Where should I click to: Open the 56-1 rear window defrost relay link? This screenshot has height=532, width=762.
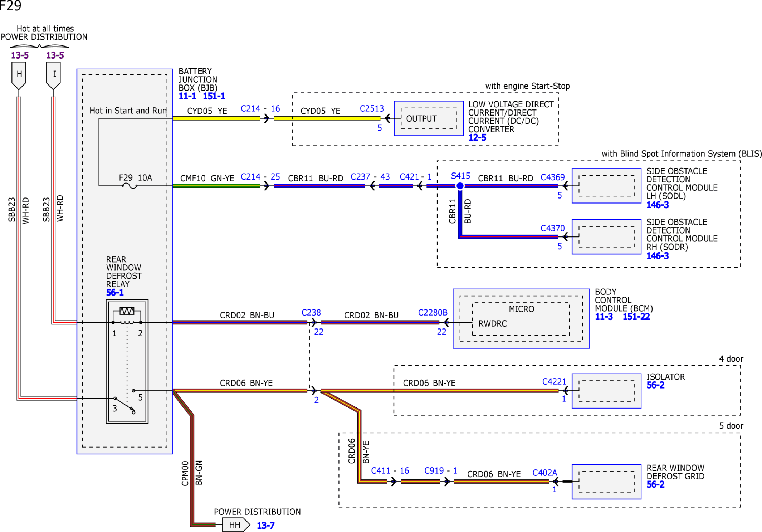[114, 293]
